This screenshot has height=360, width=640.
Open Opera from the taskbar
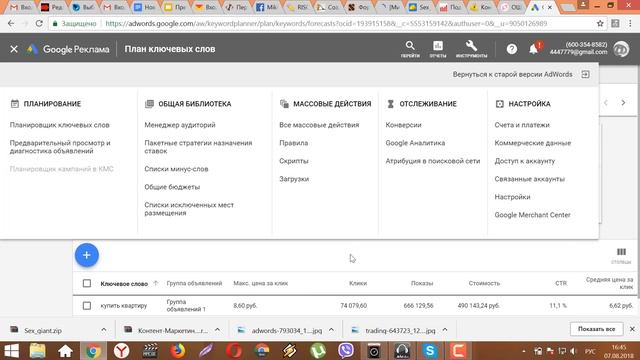[x=234, y=351]
